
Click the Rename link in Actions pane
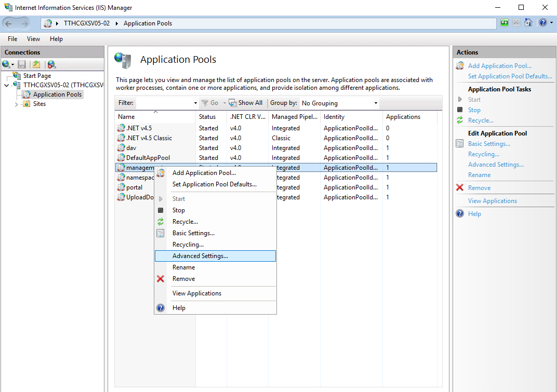click(x=479, y=174)
